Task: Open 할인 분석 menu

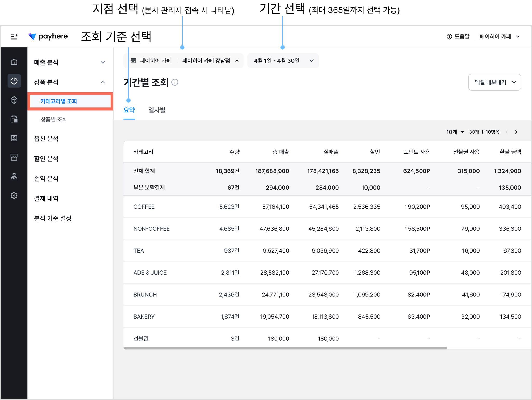Action: click(46, 159)
